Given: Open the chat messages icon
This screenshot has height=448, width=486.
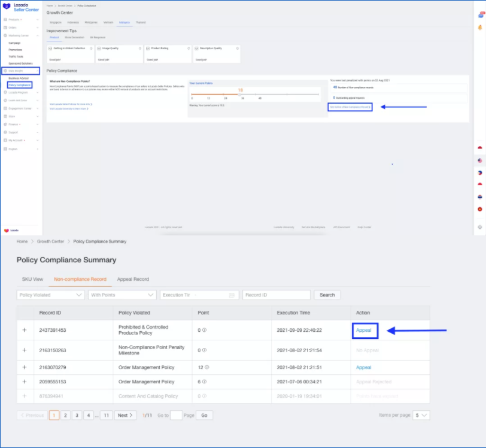Looking at the screenshot, I should click(x=481, y=15).
